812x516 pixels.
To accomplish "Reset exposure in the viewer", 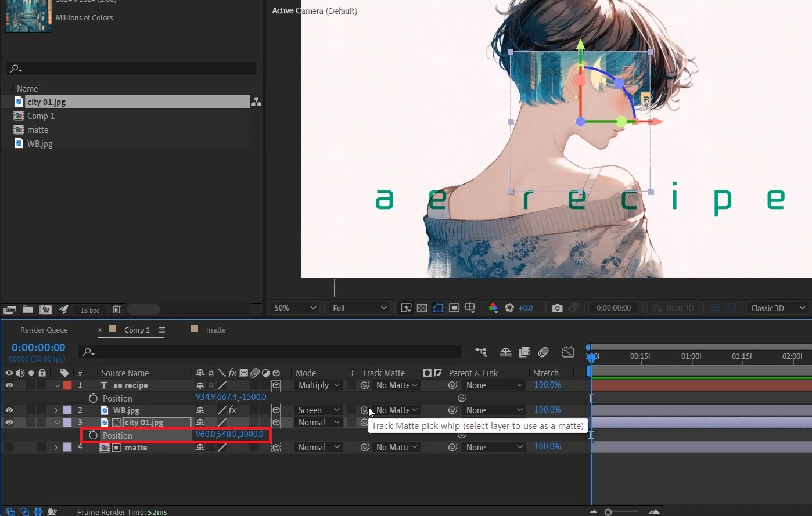I will pyautogui.click(x=509, y=308).
